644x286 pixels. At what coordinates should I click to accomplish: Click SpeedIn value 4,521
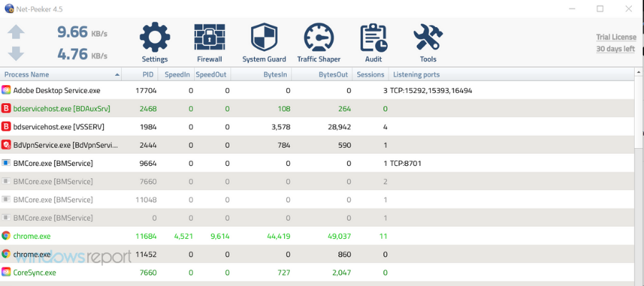[183, 236]
